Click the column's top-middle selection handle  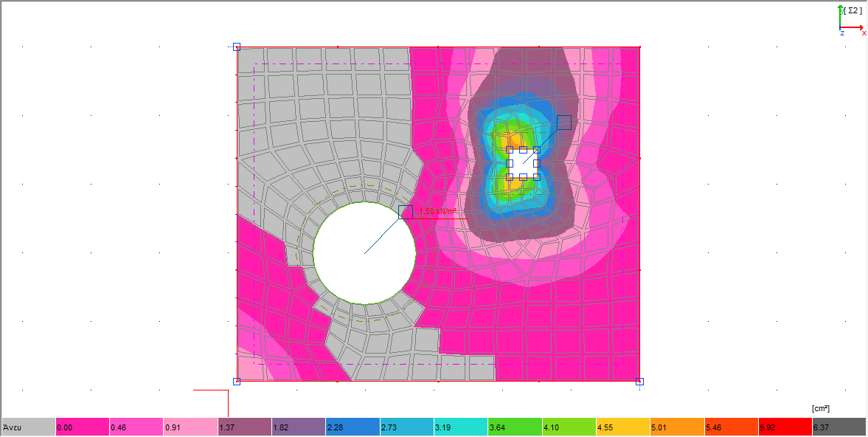point(523,150)
